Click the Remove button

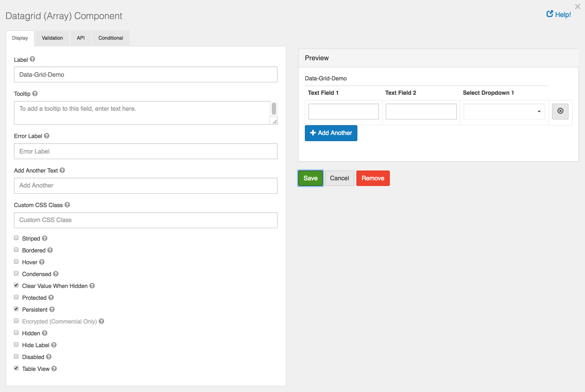(373, 178)
